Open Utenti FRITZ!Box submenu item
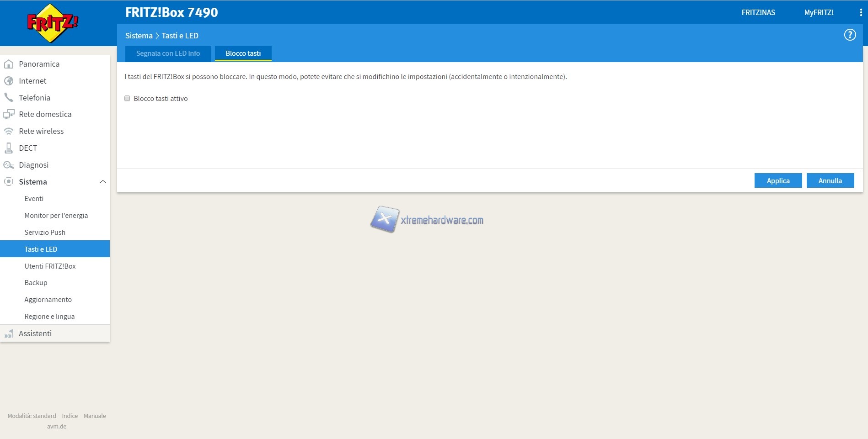Image resolution: width=868 pixels, height=439 pixels. tap(50, 266)
